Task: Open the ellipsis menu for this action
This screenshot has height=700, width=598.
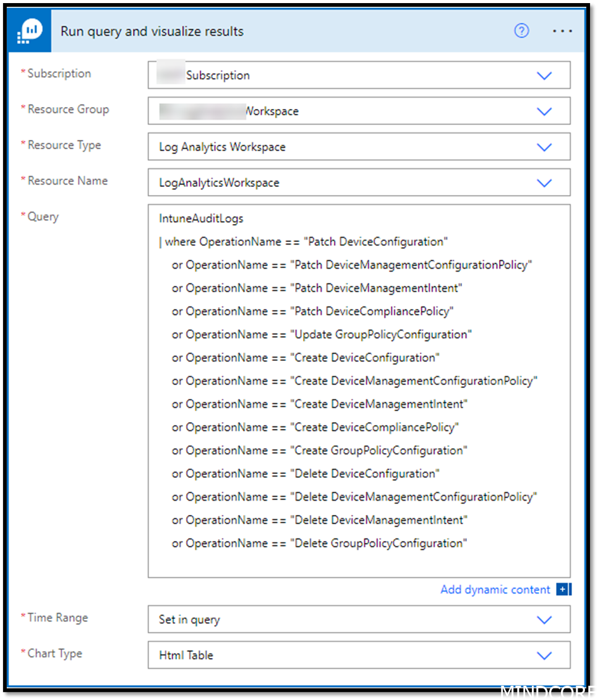Action: (562, 30)
